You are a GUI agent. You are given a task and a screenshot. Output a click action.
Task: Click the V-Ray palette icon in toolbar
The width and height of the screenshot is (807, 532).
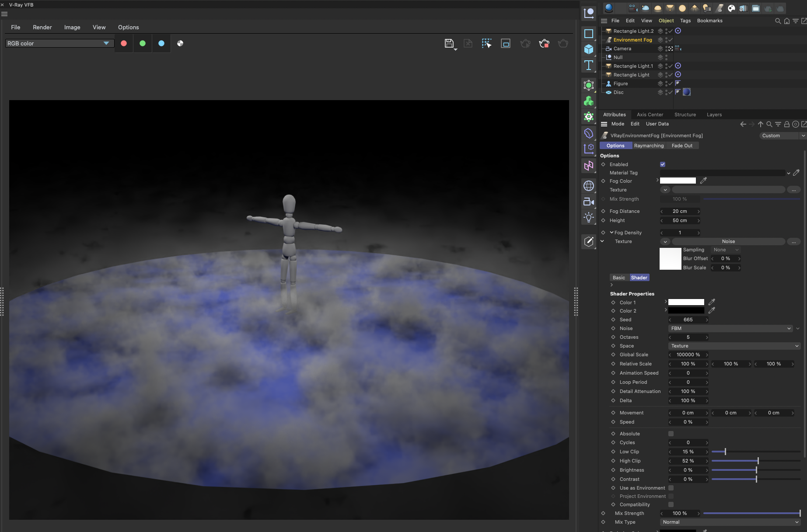pyautogui.click(x=731, y=8)
